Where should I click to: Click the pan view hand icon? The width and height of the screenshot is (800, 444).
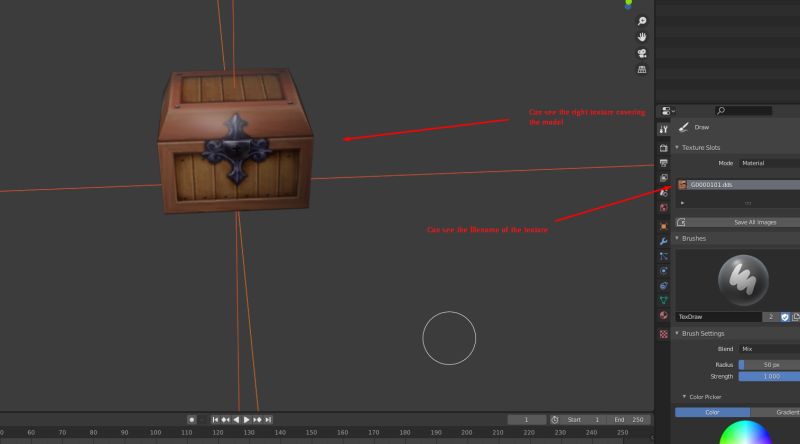pyautogui.click(x=642, y=37)
